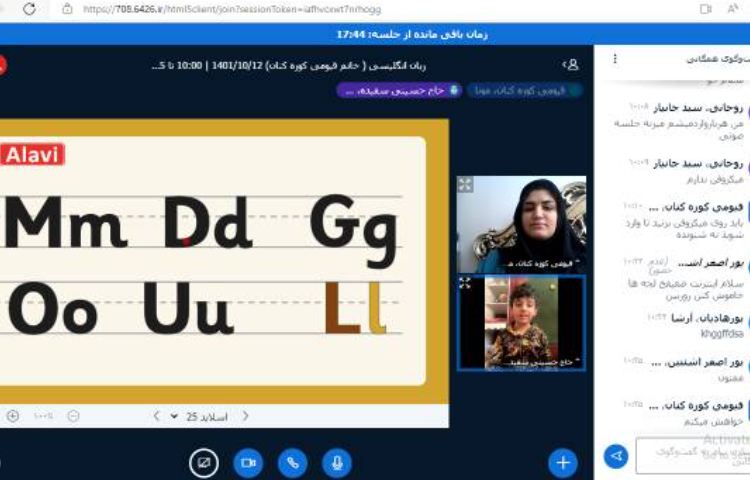
Task: Select the purple talking-user badge
Action: (x=399, y=90)
